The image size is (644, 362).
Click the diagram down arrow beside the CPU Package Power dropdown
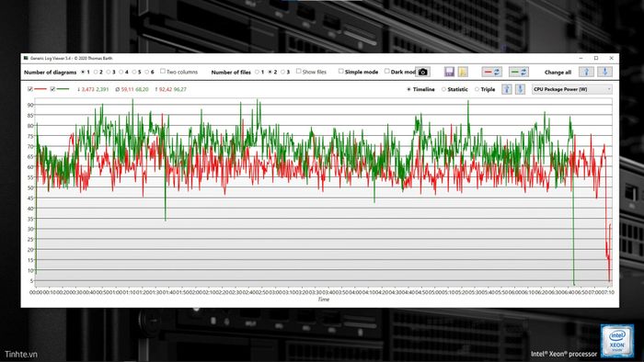(x=520, y=89)
